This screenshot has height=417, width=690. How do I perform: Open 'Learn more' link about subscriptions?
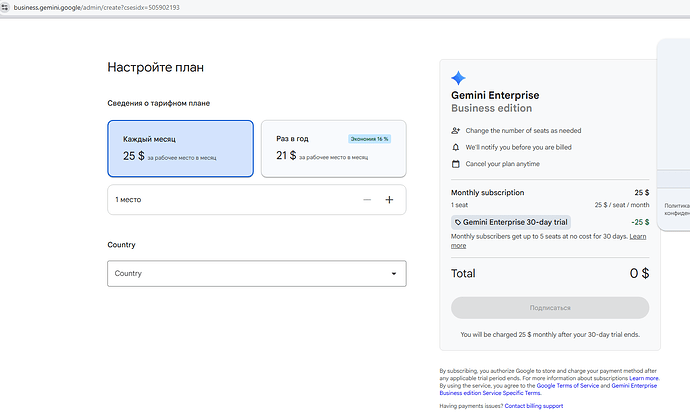coord(644,378)
